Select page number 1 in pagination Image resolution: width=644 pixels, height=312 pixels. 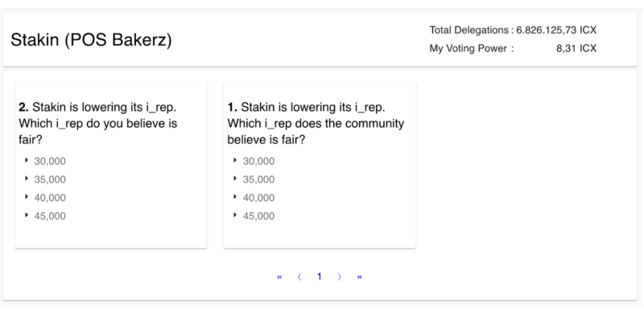pyautogui.click(x=319, y=277)
